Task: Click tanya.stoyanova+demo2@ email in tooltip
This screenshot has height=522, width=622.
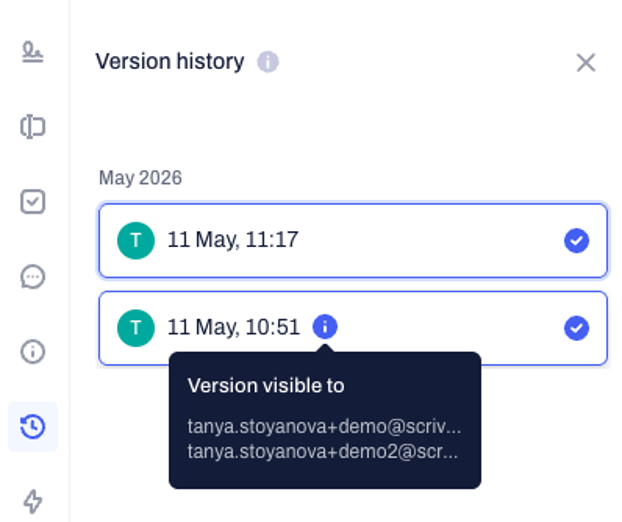Action: 323,451
